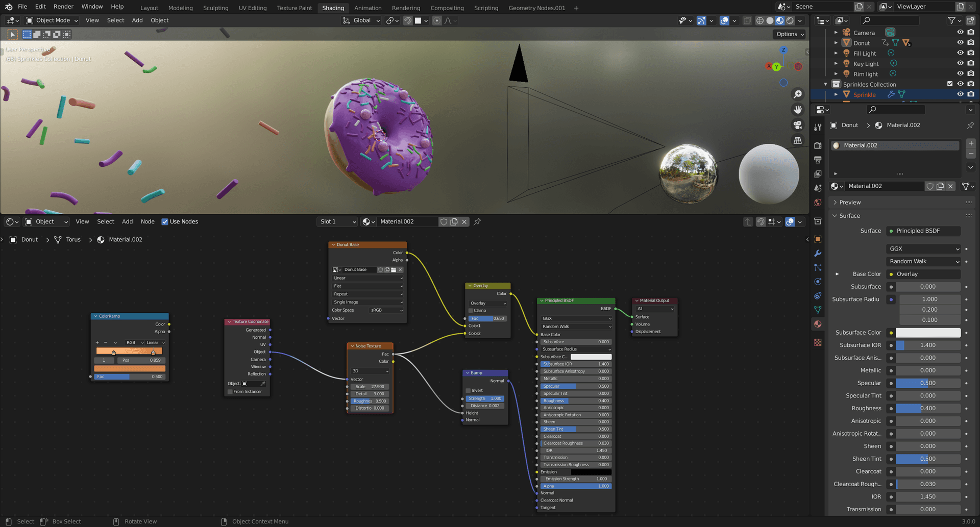Uncheck the Use Nodes checkbox

(165, 221)
